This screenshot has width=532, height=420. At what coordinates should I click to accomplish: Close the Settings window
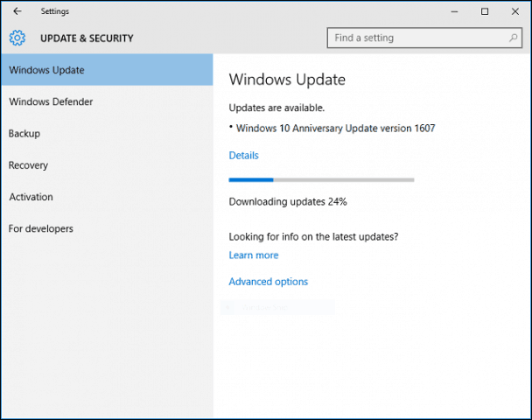[515, 11]
